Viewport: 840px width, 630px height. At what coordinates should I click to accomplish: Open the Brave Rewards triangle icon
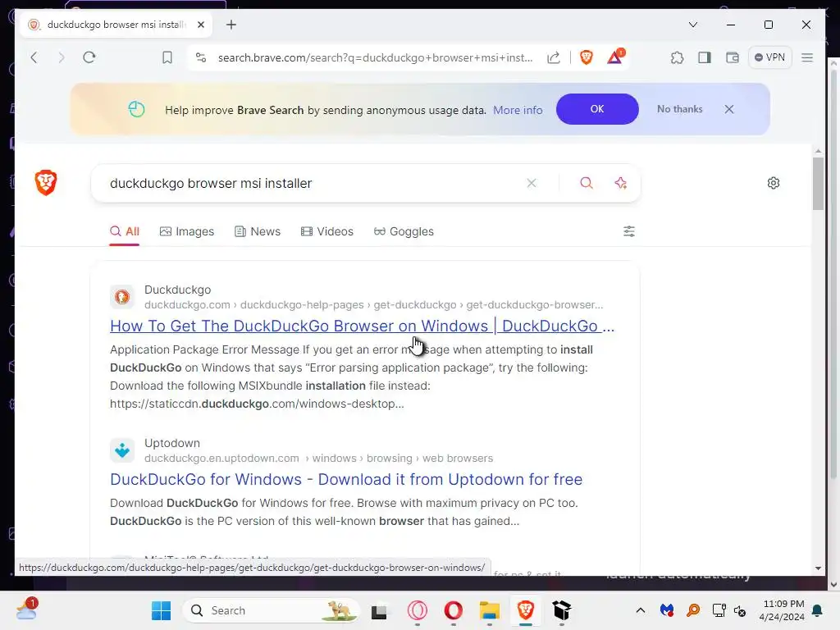coord(615,57)
